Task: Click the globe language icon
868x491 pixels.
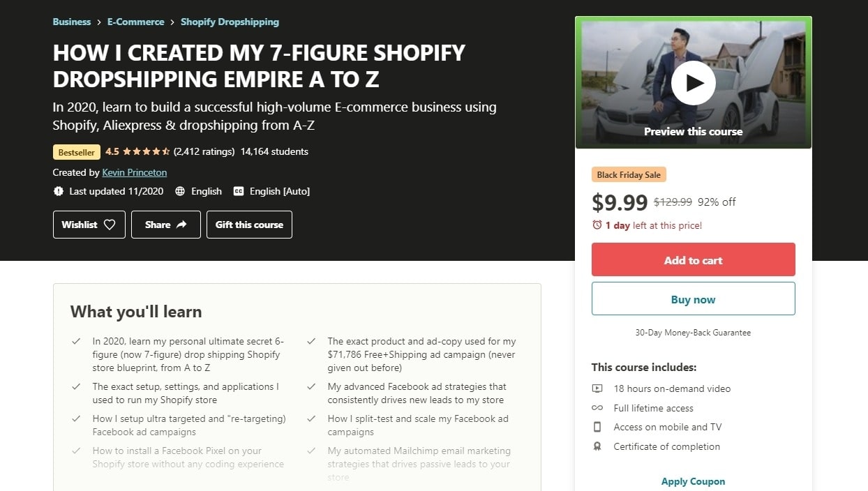Action: tap(180, 191)
